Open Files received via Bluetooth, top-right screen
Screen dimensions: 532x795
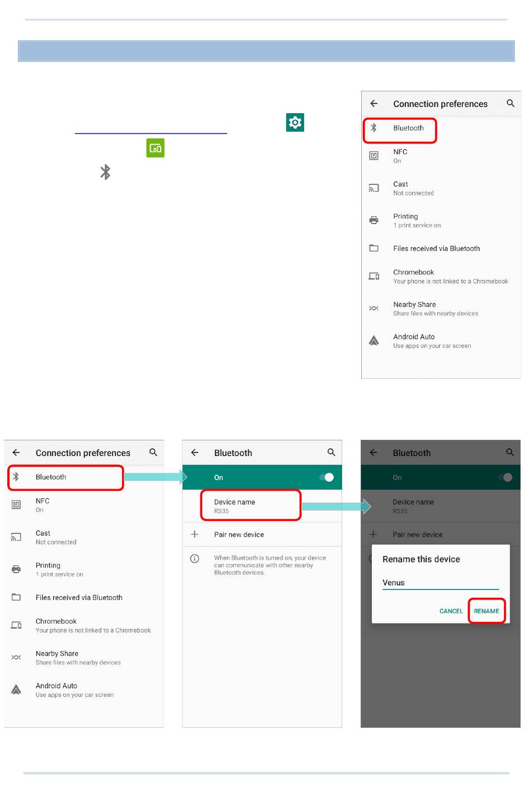441,249
